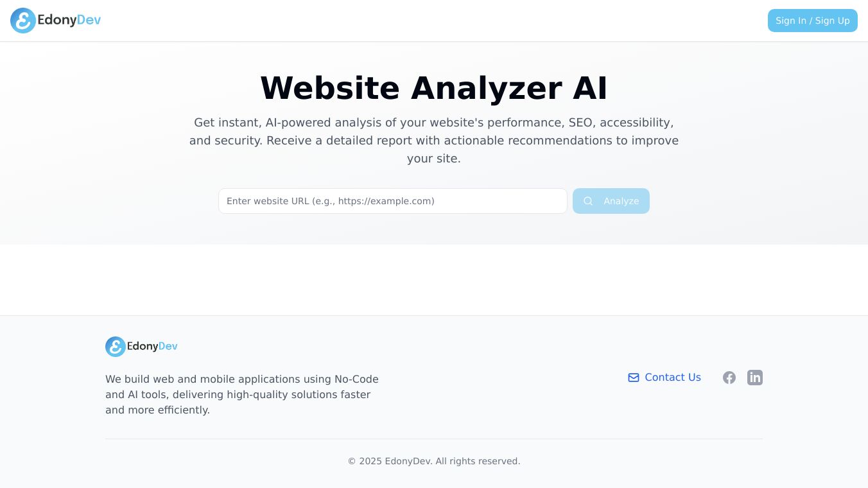Image resolution: width=868 pixels, height=488 pixels.
Task: Click the word "Analyzer" in the main heading
Action: click(x=486, y=88)
